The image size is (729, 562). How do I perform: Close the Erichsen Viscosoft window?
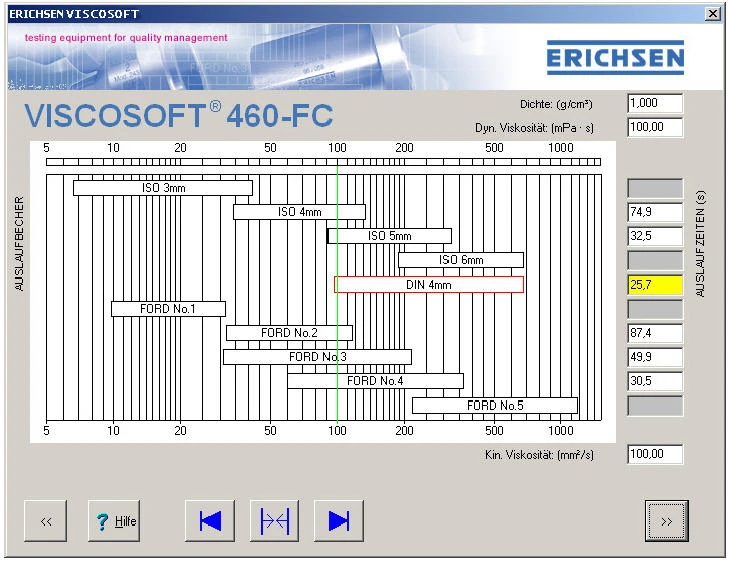712,14
